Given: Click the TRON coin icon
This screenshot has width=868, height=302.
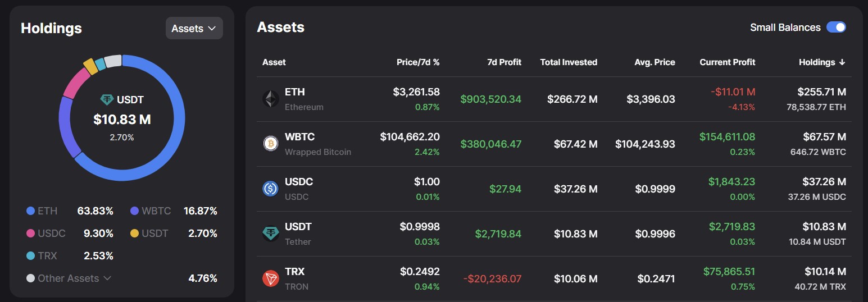Looking at the screenshot, I should [271, 278].
